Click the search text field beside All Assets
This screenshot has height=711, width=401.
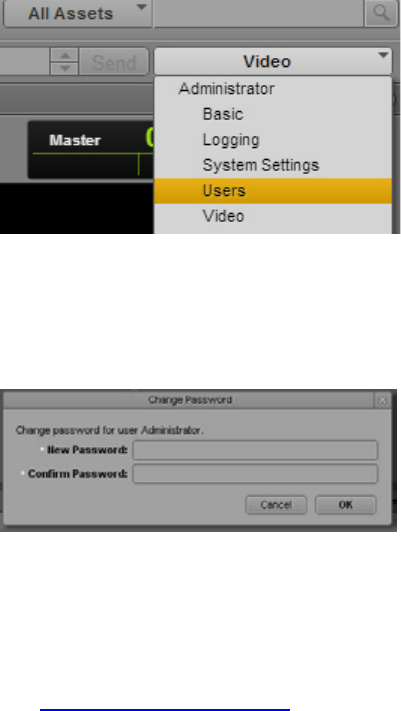tap(259, 13)
